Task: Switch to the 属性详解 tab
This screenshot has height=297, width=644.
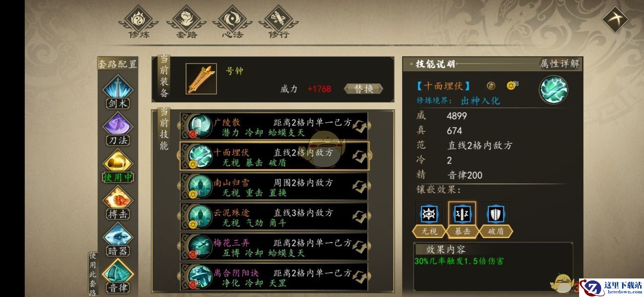Action: pyautogui.click(x=560, y=63)
